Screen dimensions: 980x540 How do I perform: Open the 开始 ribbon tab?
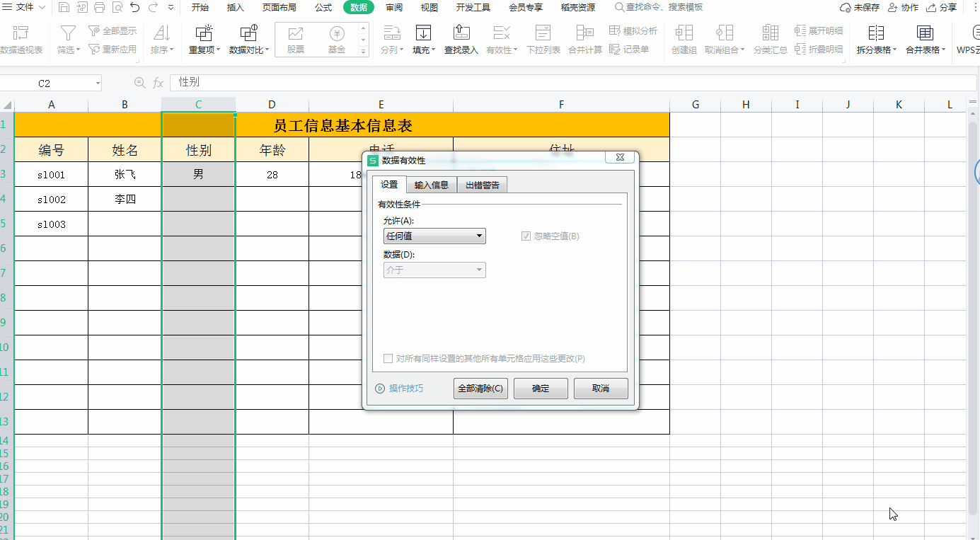click(x=200, y=8)
